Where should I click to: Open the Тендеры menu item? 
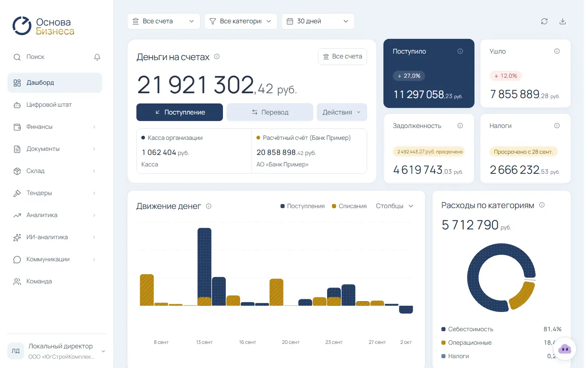coord(55,193)
